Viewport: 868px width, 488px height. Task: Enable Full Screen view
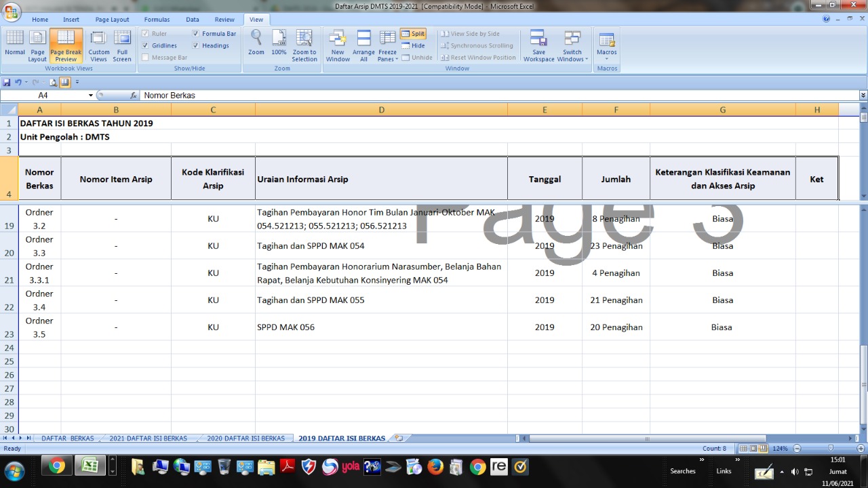point(122,45)
